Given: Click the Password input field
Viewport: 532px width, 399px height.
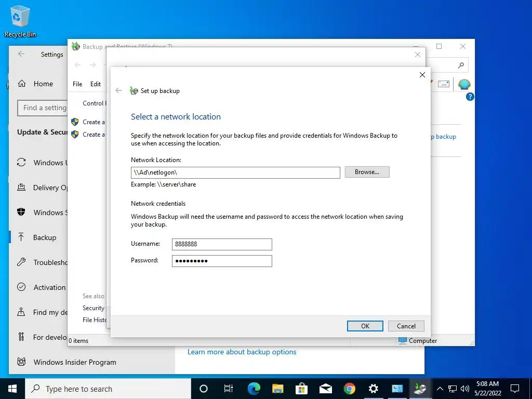Looking at the screenshot, I should pyautogui.click(x=222, y=261).
